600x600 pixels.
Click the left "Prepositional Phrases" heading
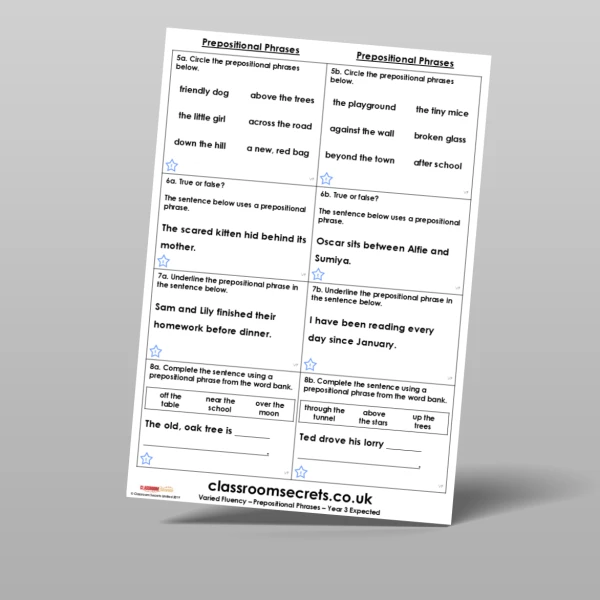251,46
